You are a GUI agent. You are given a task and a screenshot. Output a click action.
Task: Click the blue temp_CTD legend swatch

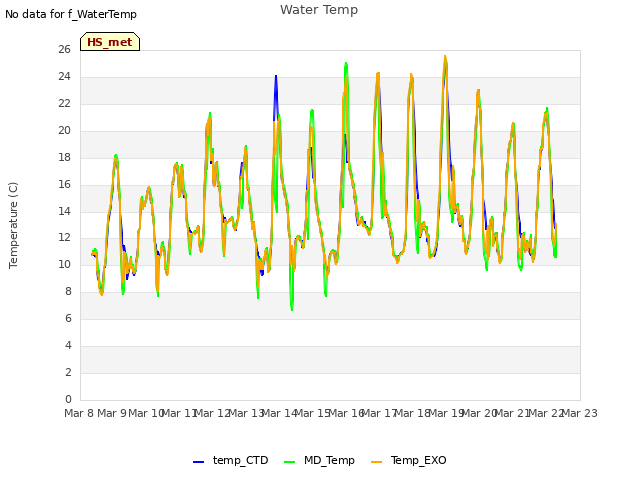coord(198,462)
